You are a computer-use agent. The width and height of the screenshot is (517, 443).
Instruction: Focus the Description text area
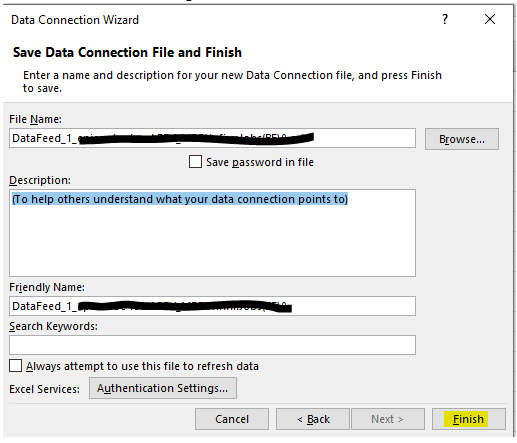coord(212,233)
